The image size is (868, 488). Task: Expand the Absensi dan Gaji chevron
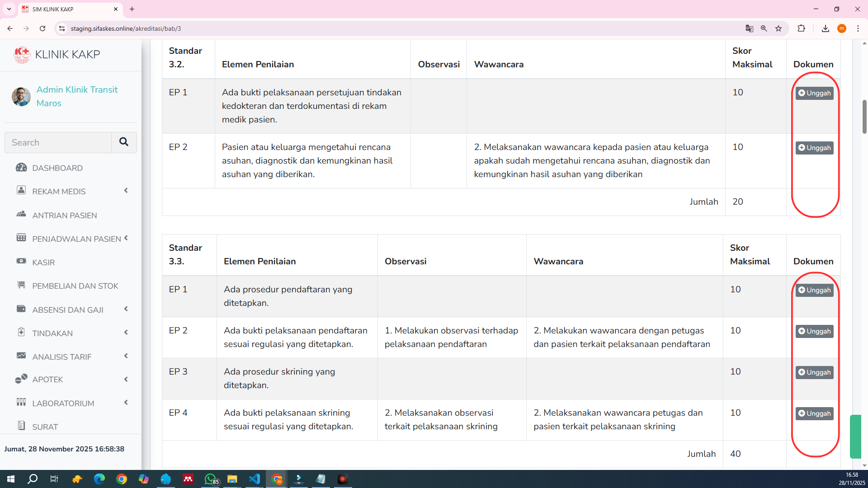(126, 309)
